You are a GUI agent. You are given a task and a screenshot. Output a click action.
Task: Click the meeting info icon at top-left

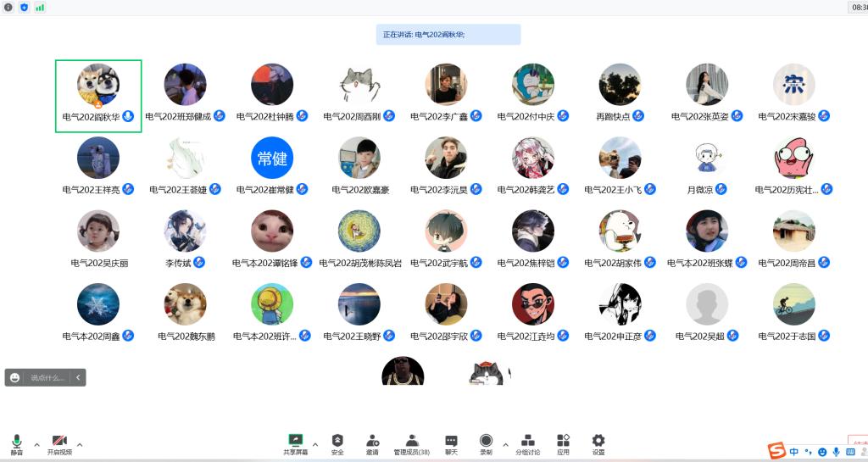tap(8, 7)
